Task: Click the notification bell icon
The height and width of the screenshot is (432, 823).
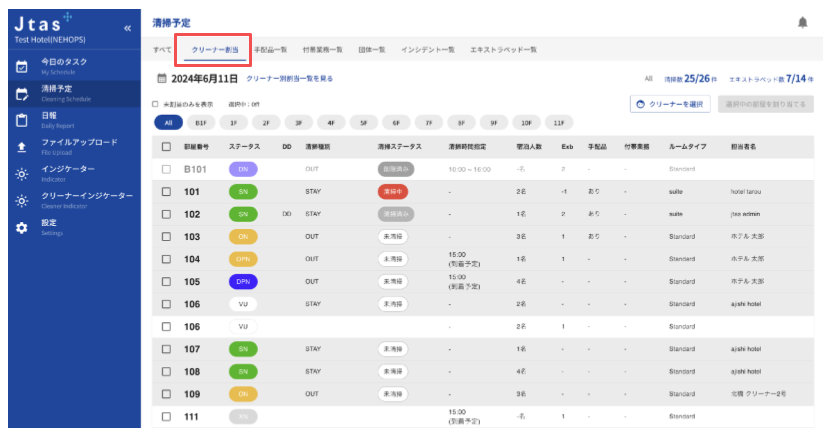Action: pos(802,22)
